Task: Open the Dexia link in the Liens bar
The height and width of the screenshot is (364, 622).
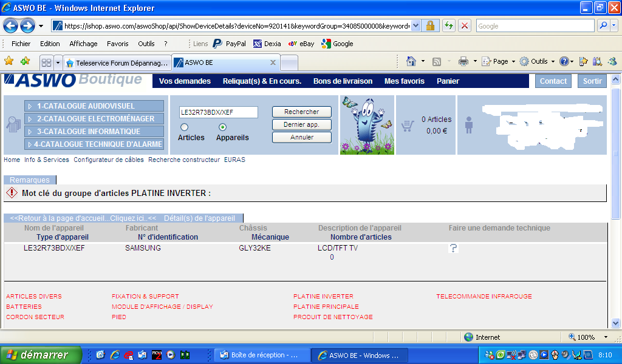Action: coord(267,44)
